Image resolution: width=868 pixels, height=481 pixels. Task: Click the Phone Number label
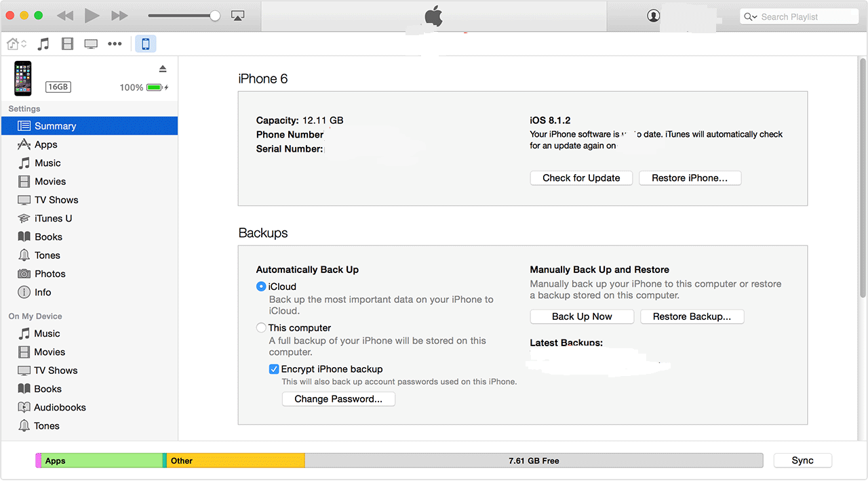pyautogui.click(x=290, y=135)
